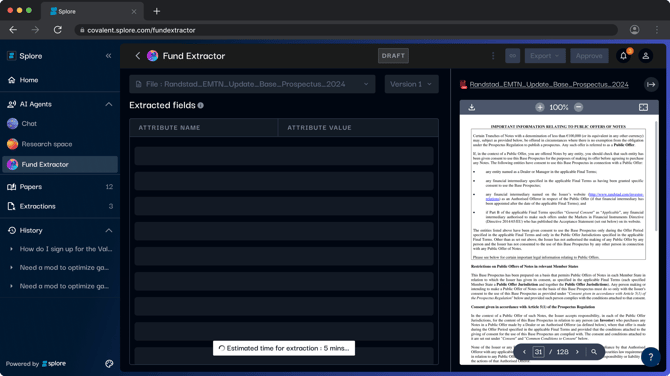Open user profile menu
Screen dimensions: 670x376
[646, 56]
